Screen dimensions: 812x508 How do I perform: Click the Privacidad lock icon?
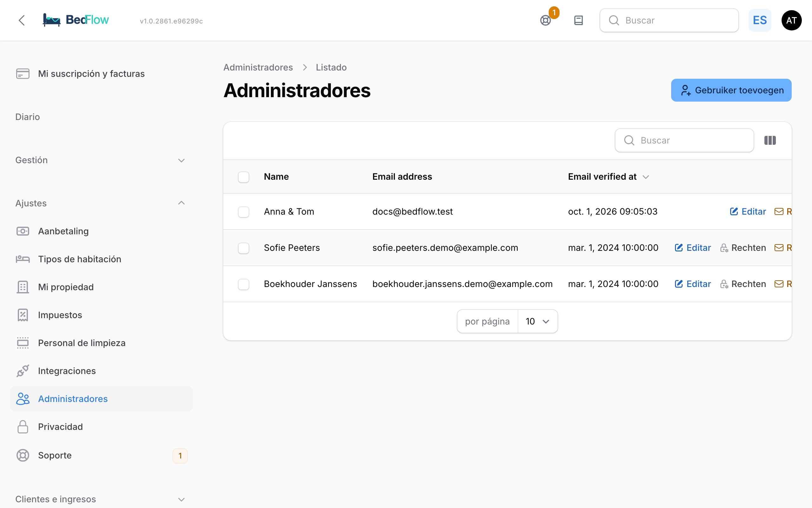pos(23,427)
